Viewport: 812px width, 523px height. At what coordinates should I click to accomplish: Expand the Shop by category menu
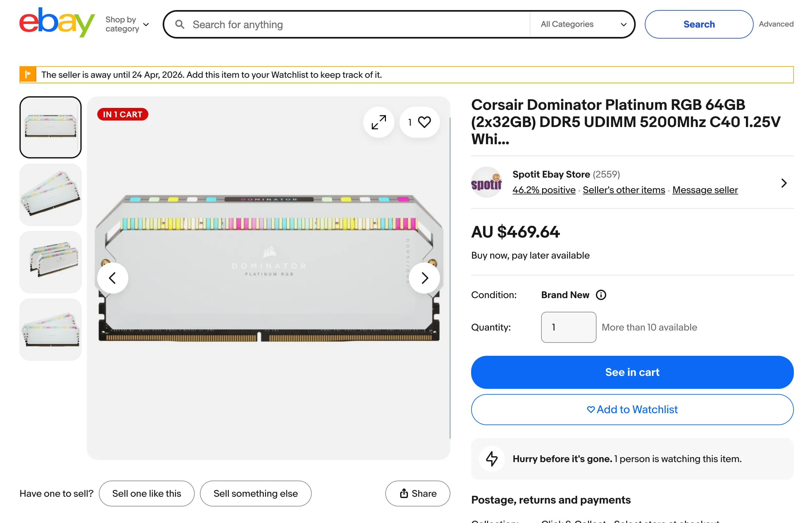click(x=127, y=24)
